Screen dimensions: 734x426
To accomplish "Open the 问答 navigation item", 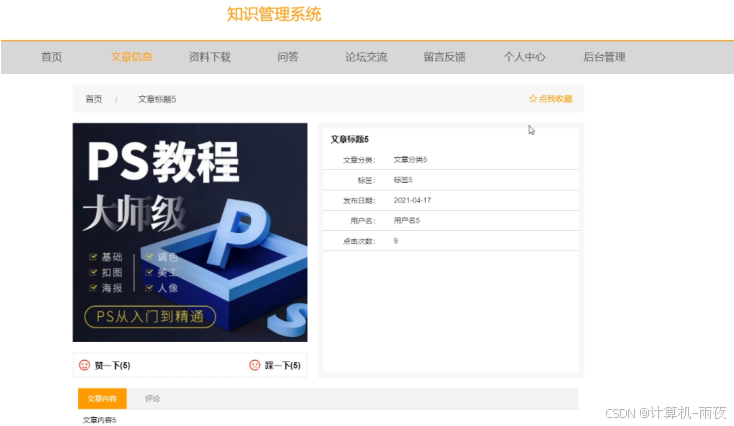I will (x=287, y=57).
